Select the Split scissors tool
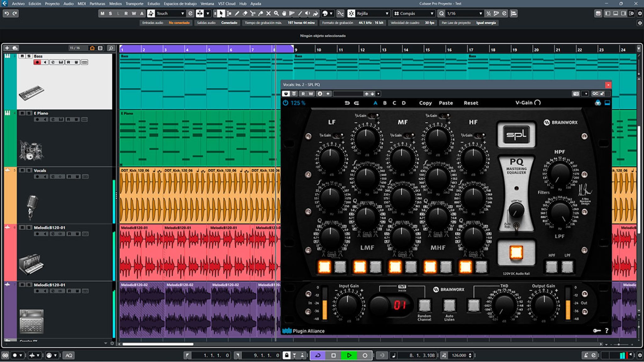This screenshot has height=362, width=644. pos(253,13)
